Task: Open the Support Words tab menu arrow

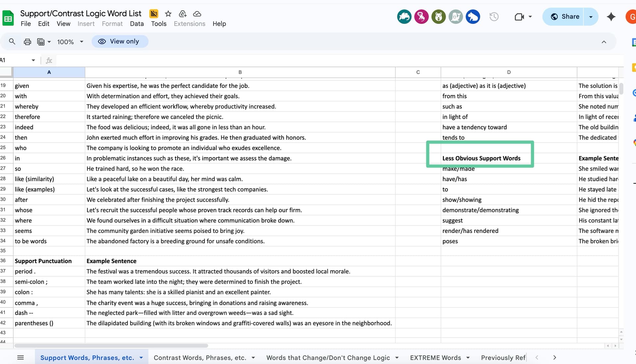Action: pyautogui.click(x=141, y=358)
